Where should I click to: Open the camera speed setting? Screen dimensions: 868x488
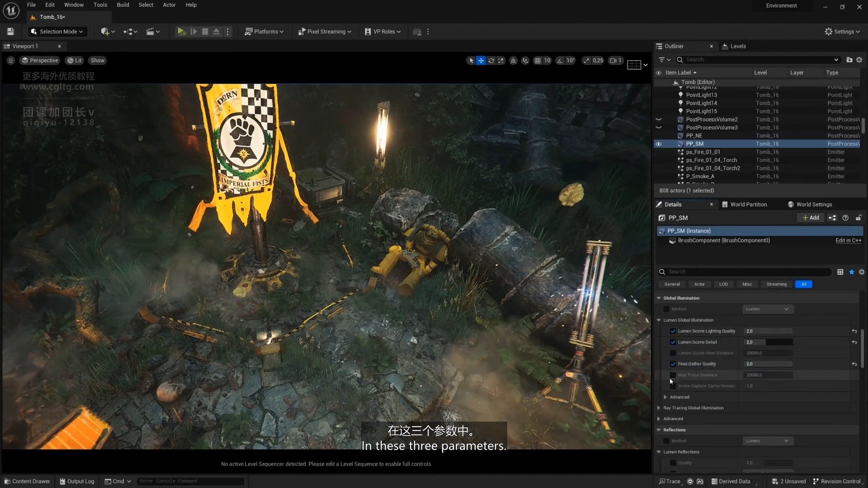click(x=616, y=61)
